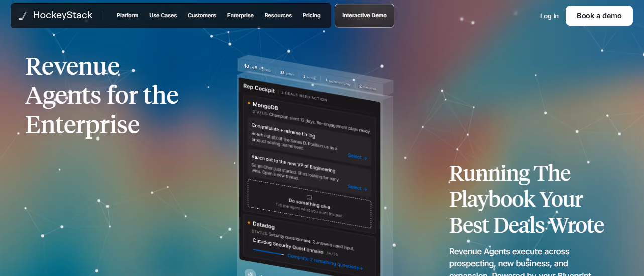
Task: Click the Log In link
Action: pos(549,16)
